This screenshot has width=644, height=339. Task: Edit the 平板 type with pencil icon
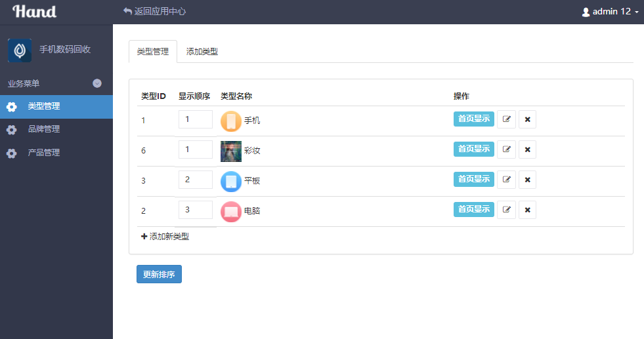[x=506, y=180]
